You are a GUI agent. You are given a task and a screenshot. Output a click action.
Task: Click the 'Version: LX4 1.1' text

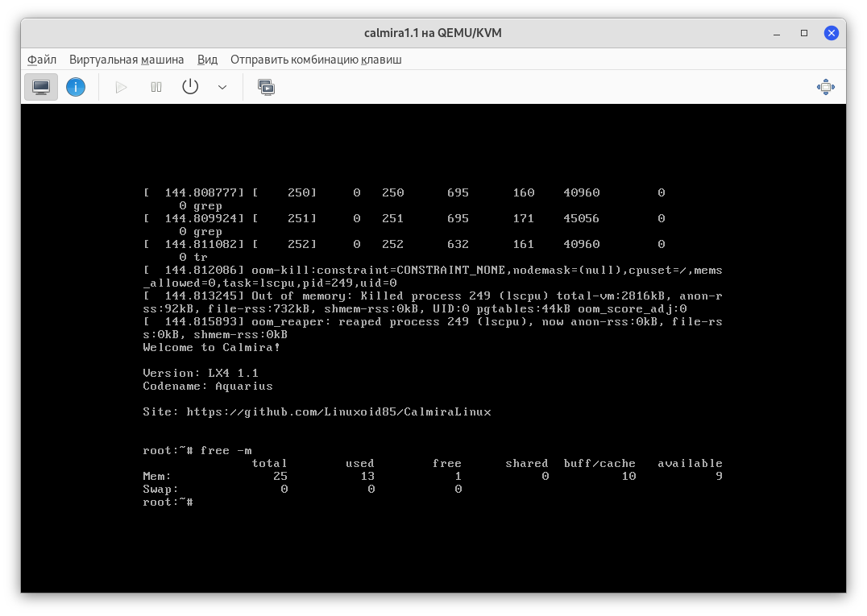tap(201, 374)
